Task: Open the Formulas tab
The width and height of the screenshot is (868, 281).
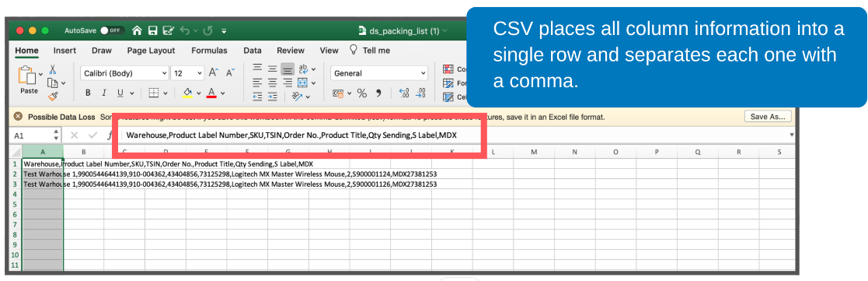Action: [x=209, y=51]
